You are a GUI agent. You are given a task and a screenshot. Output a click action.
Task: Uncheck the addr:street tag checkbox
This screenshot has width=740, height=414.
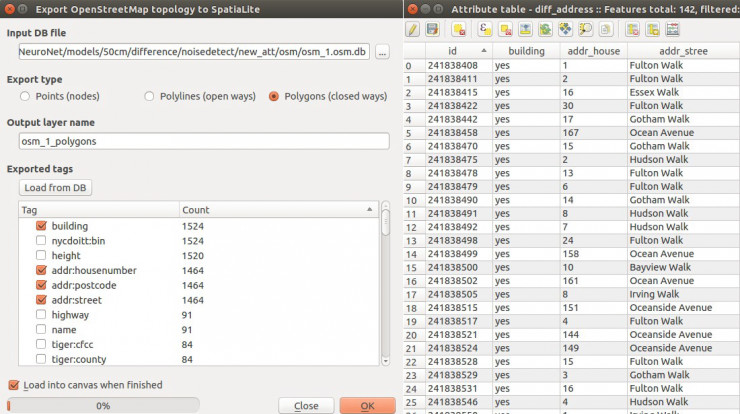click(x=41, y=300)
